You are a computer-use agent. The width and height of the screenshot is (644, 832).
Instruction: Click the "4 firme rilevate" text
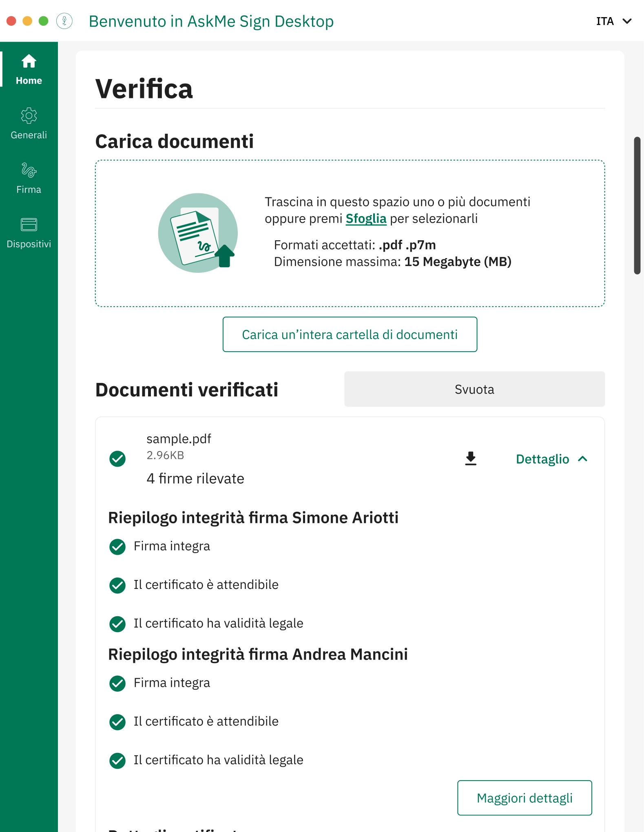195,478
